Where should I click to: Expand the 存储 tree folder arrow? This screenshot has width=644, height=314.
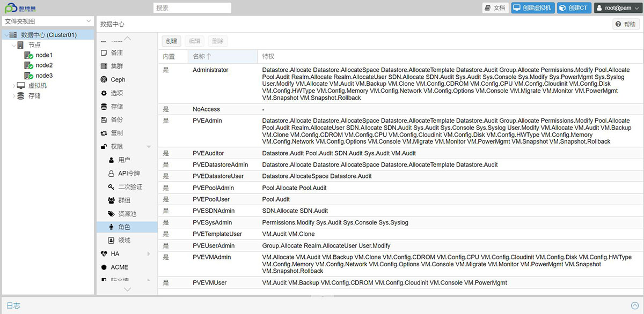(14, 96)
